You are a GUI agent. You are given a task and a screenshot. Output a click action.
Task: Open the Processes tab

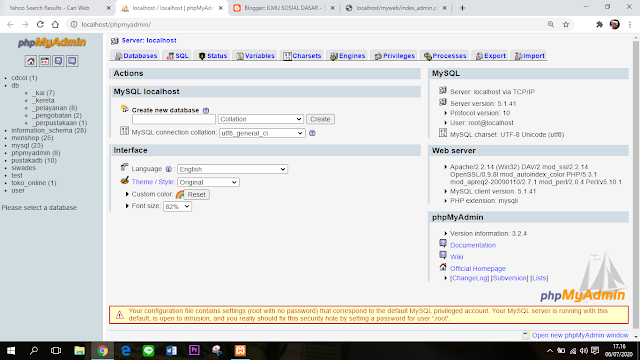(445, 56)
